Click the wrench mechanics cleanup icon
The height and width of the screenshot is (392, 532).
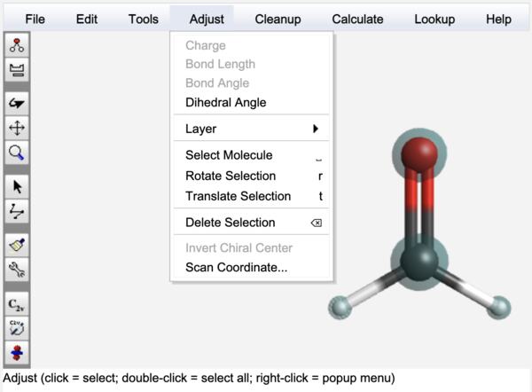coord(17,269)
